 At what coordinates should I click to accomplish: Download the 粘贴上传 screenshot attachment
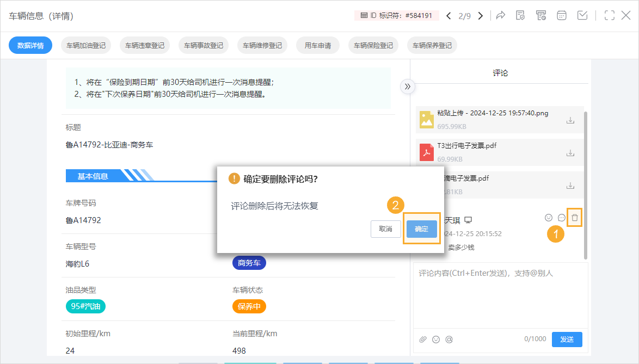click(570, 120)
